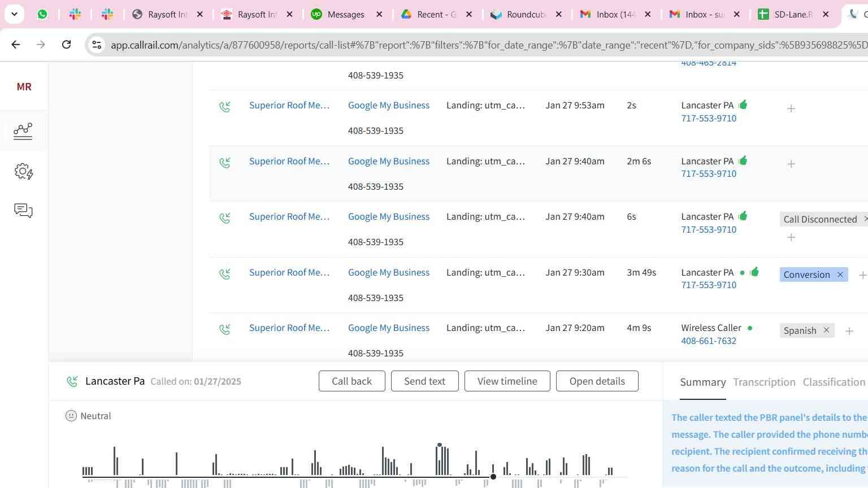Image resolution: width=868 pixels, height=488 pixels.
Task: Remove the Conversion tag
Action: (840, 274)
